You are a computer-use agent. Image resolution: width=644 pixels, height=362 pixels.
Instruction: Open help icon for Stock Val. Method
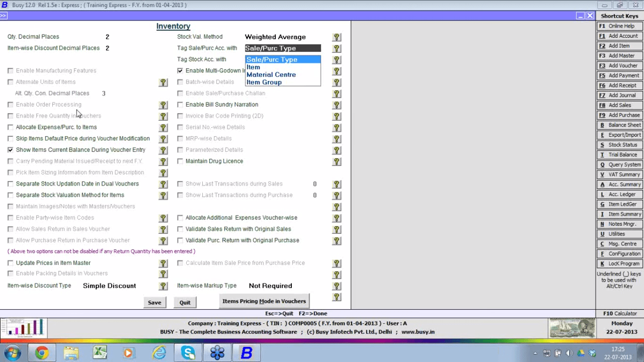337,37
